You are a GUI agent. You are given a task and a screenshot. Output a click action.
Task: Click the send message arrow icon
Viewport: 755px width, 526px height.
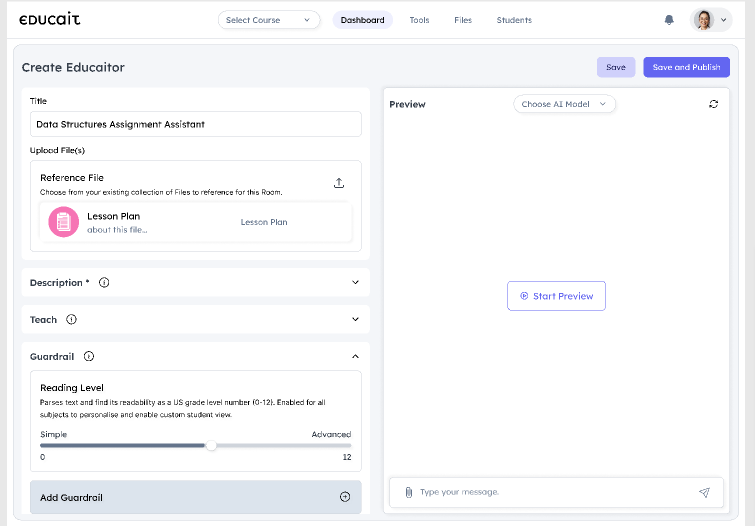tap(704, 492)
